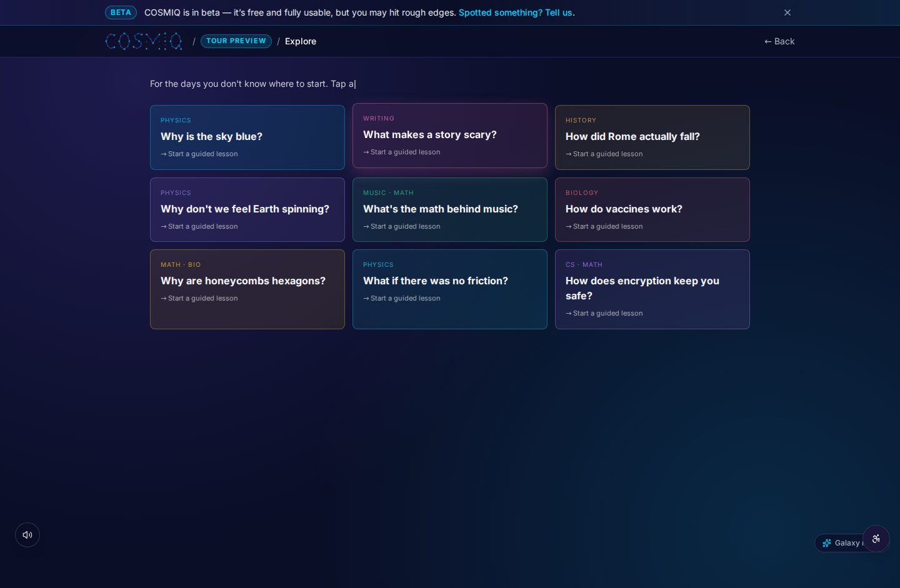This screenshot has height=588, width=900.
Task: Start 'How did Rome actually fall?' lesson
Action: [652, 137]
